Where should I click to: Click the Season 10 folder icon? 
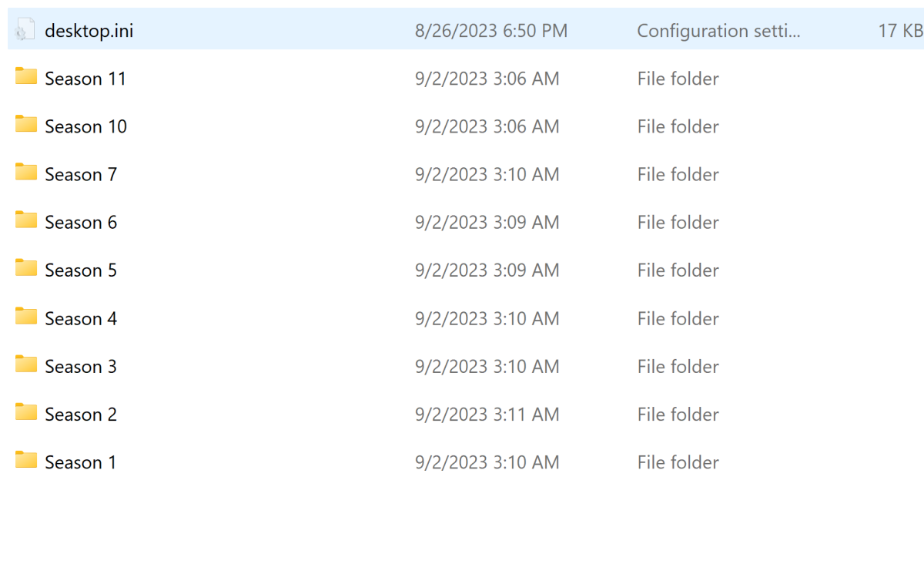coord(25,125)
